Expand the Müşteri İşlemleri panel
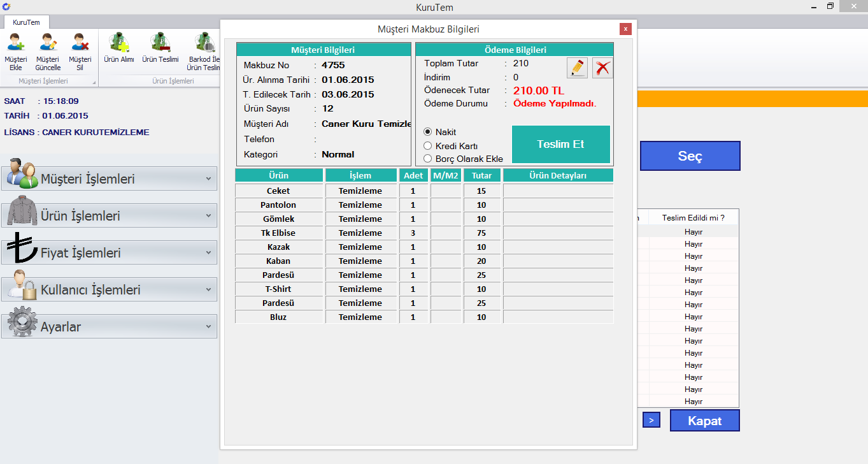 (109, 179)
